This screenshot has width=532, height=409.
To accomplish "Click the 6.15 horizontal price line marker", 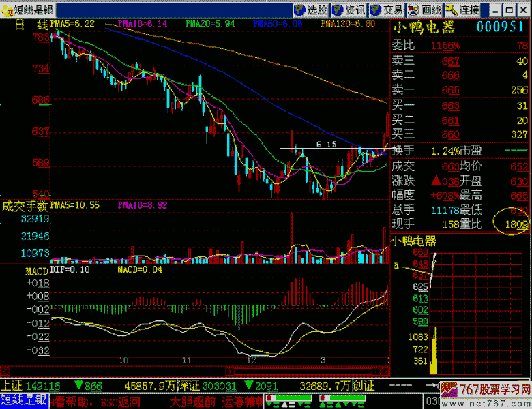I will click(x=326, y=145).
